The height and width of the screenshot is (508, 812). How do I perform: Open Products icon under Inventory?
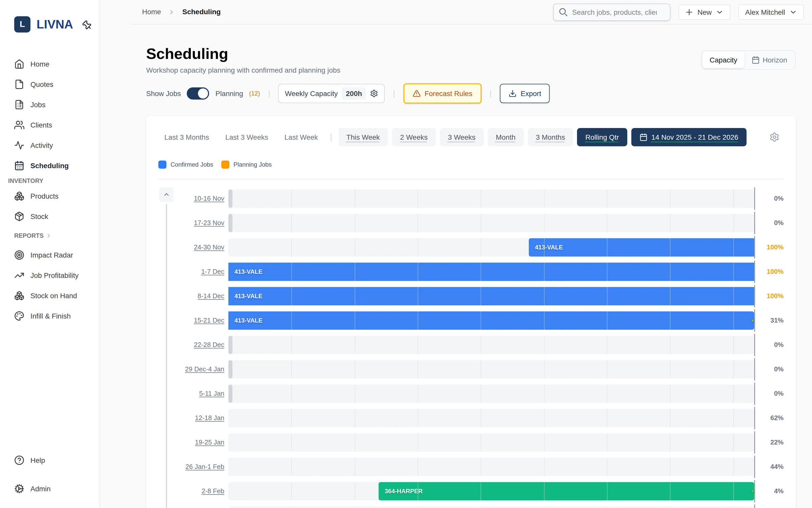(19, 196)
